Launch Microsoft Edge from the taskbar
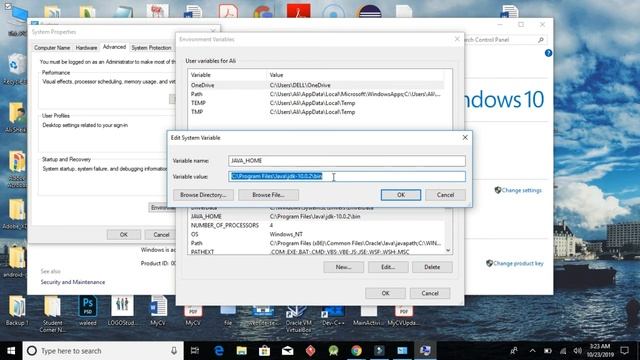 [219, 351]
